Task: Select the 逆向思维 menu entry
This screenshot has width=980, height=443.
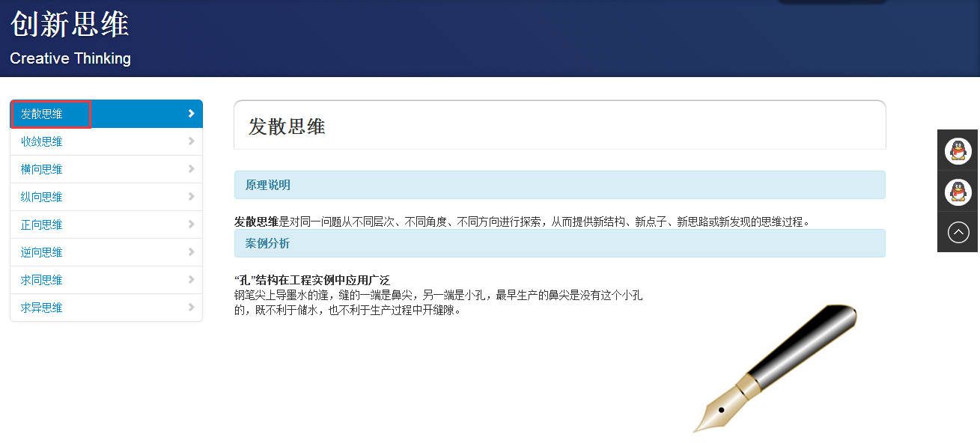Action: click(42, 252)
